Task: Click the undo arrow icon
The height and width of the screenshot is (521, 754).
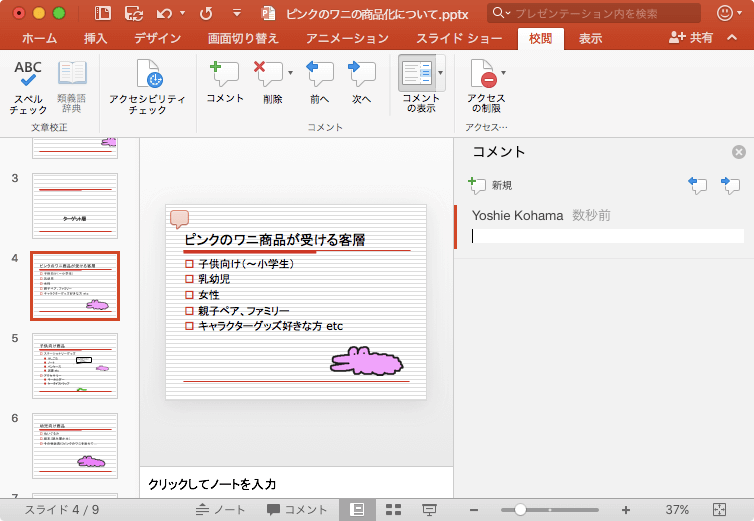Action: point(164,13)
